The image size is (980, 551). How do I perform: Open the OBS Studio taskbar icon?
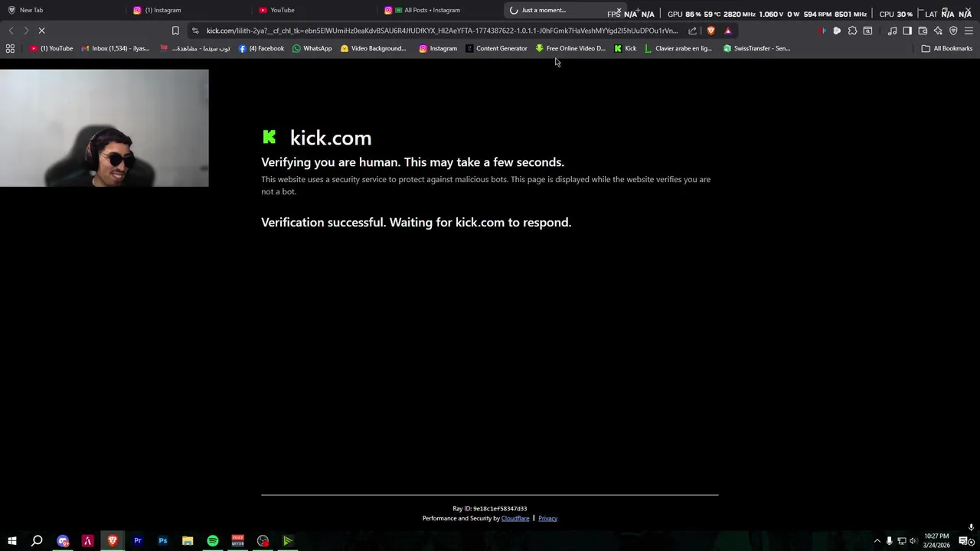[x=263, y=541]
